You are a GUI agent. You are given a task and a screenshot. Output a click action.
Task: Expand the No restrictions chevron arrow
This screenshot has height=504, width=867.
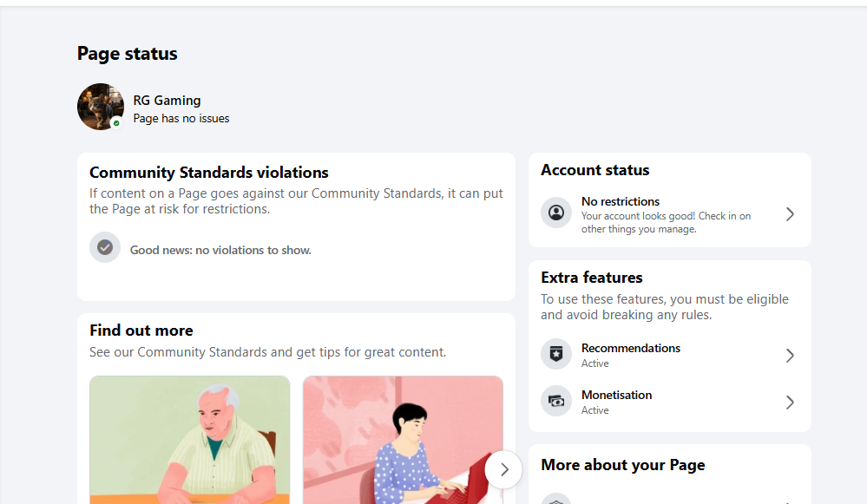point(790,214)
